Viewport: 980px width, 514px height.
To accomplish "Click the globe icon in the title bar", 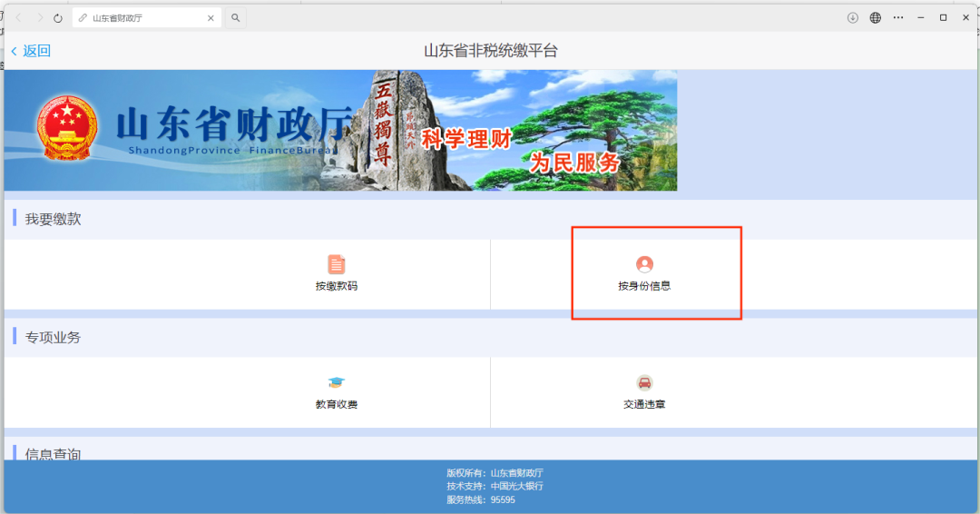I will click(x=876, y=17).
